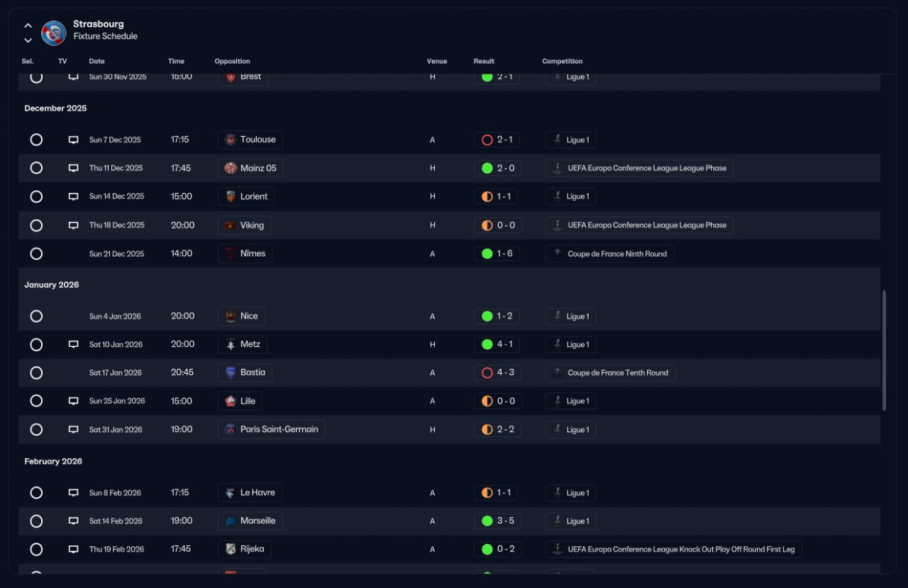Click the Sat 17 Jan 2026 date
Image resolution: width=908 pixels, height=588 pixels.
pyautogui.click(x=116, y=372)
